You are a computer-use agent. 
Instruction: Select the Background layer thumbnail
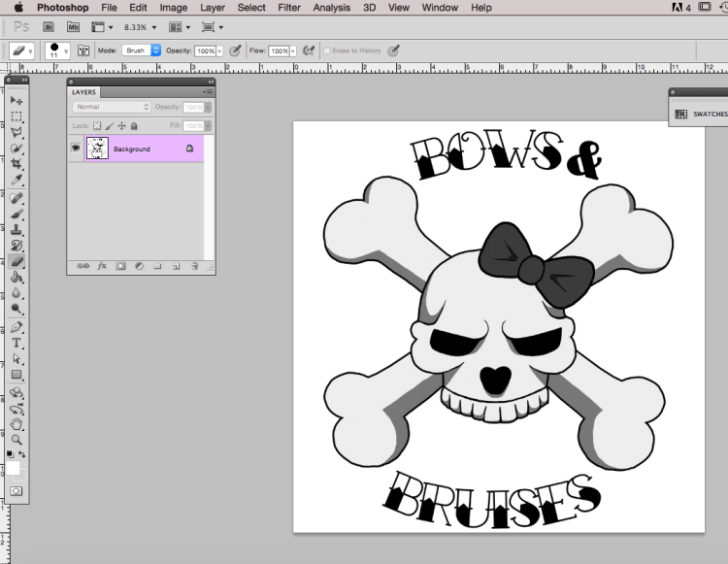pos(97,149)
